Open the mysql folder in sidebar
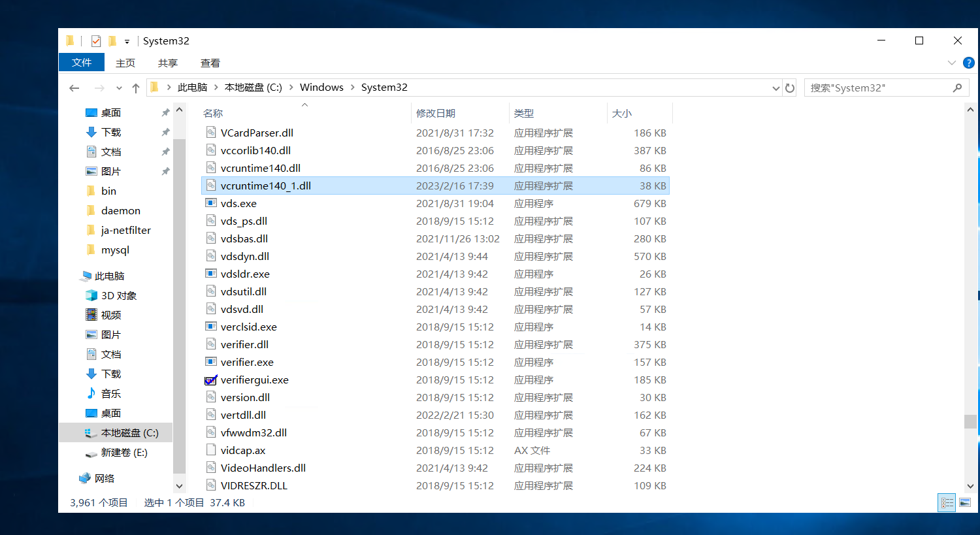980x535 pixels. coord(115,250)
